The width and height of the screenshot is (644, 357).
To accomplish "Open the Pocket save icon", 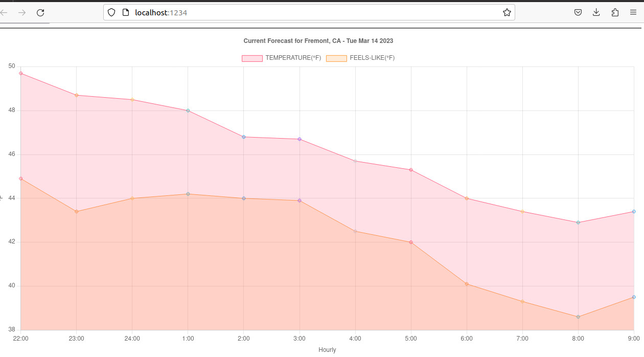I will 578,13.
